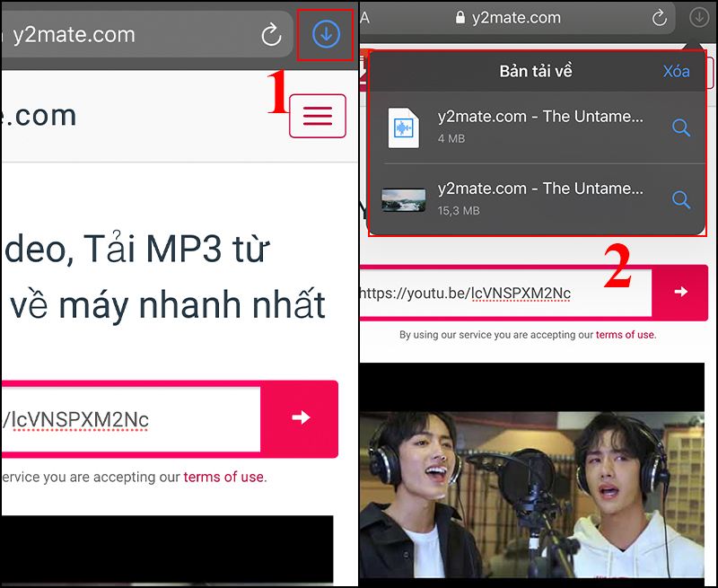Click the left URL field containing lcVNSPXM2Nc

coord(130,419)
